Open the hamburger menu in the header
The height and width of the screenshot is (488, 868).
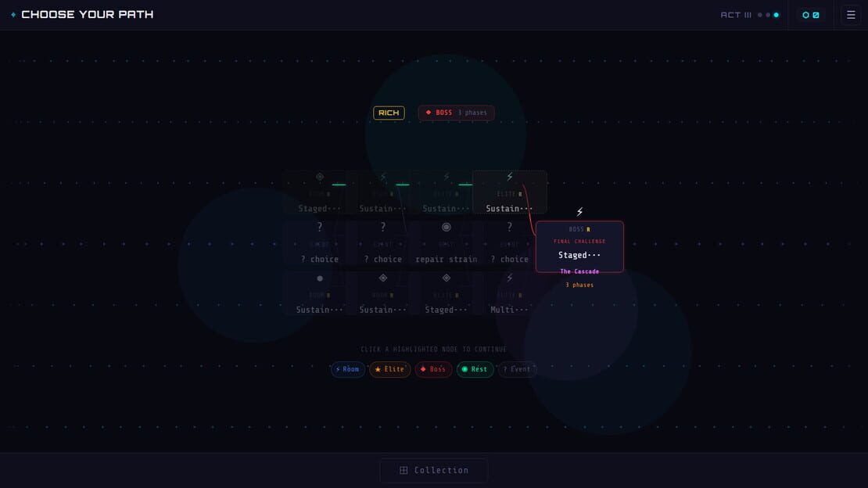point(851,15)
